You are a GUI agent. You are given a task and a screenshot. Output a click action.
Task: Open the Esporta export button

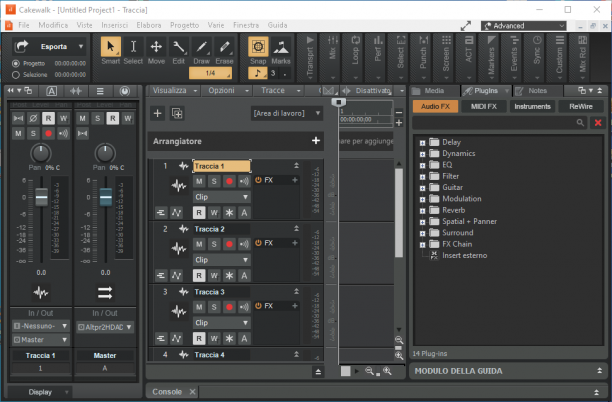[49, 46]
